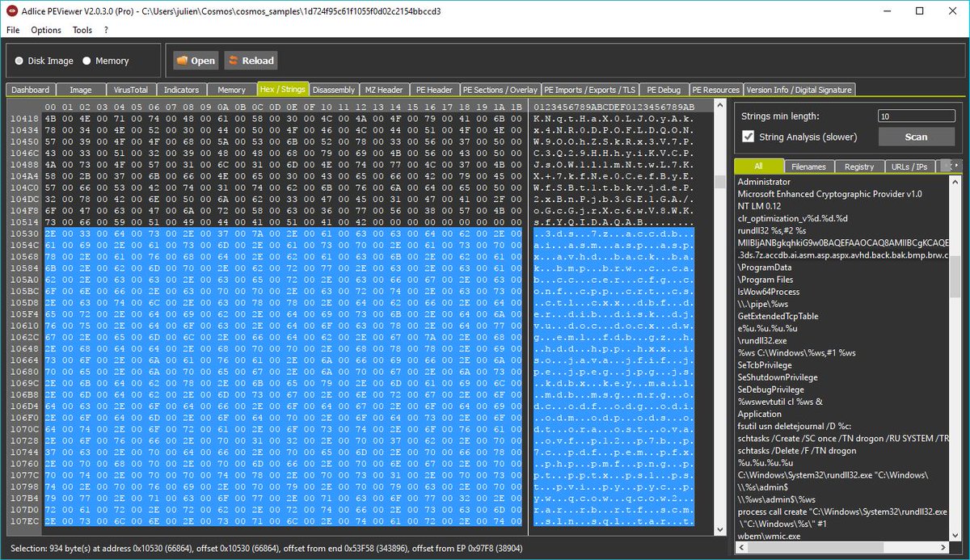Open the File menu

pyautogui.click(x=13, y=30)
